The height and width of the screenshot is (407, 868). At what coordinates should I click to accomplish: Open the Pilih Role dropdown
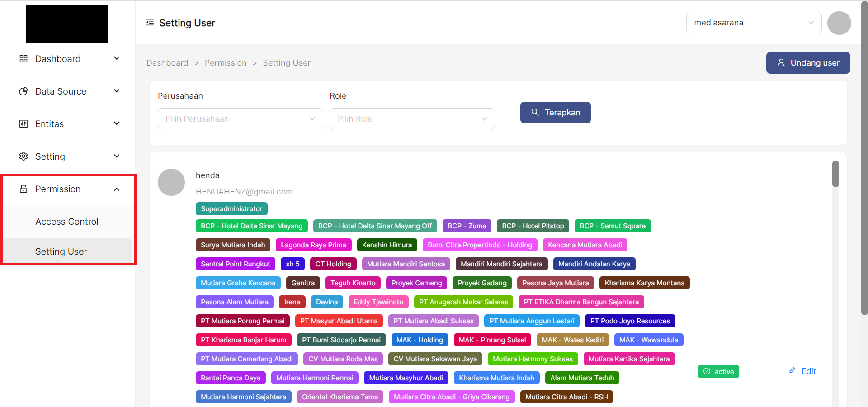click(412, 119)
